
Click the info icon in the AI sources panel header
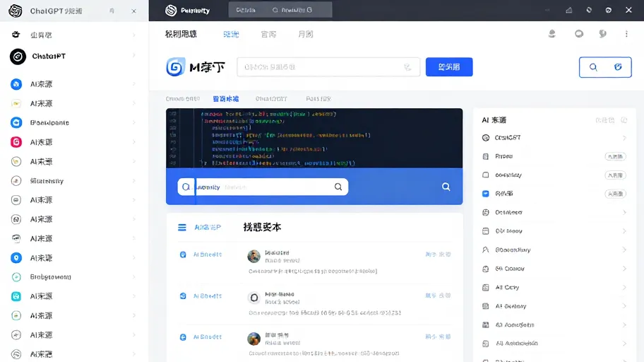624,120
